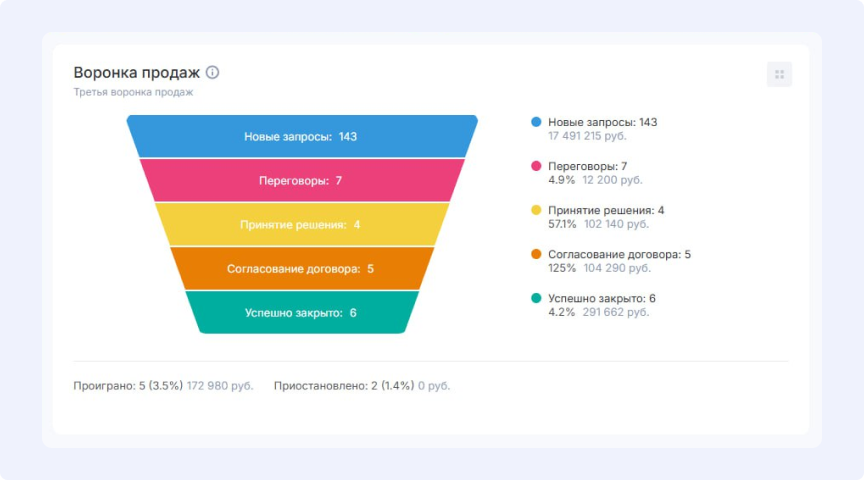Screen dimensions: 864x480
Task: Click the Проиграно: 5 (3.5%) summary
Action: (128, 385)
